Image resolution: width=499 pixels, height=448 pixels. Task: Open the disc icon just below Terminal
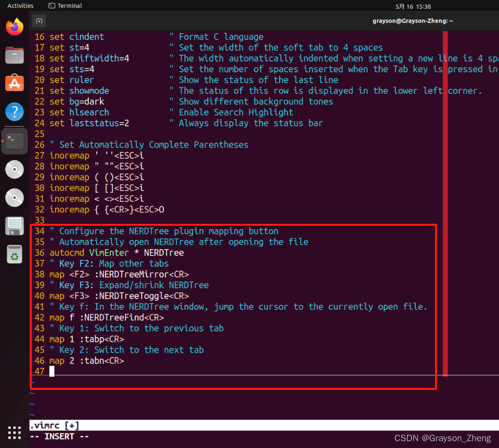point(15,169)
